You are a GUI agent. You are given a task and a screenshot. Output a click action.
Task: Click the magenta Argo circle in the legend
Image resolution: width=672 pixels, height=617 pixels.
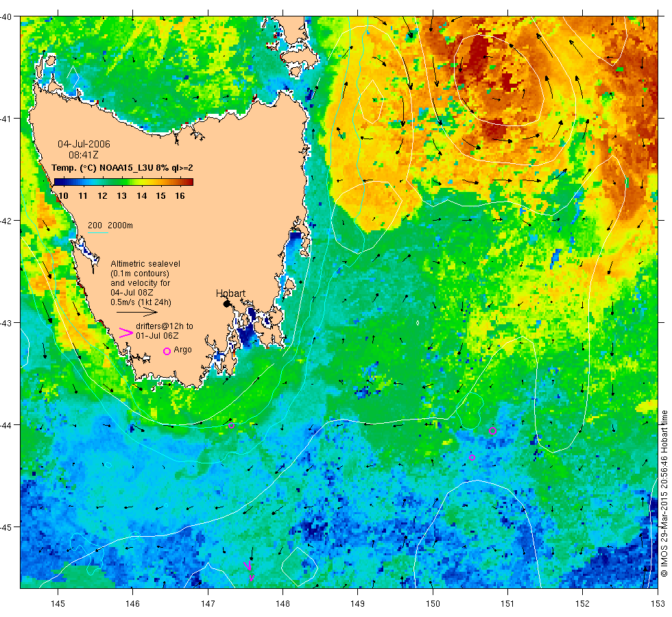pyautogui.click(x=167, y=351)
